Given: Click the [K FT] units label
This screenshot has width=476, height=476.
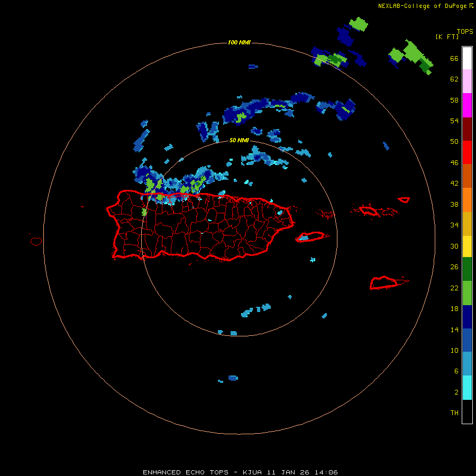Looking at the screenshot, I should pyautogui.click(x=447, y=36).
